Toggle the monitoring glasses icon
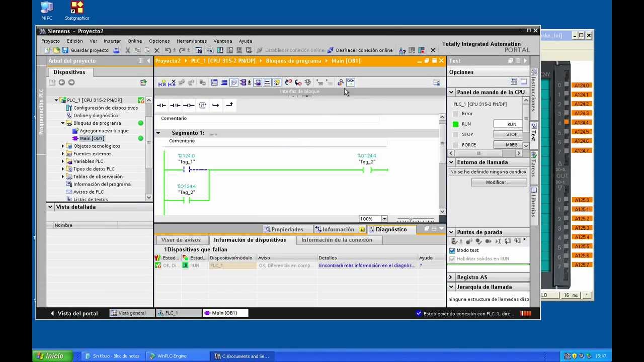This screenshot has width=644, height=362. (351, 82)
